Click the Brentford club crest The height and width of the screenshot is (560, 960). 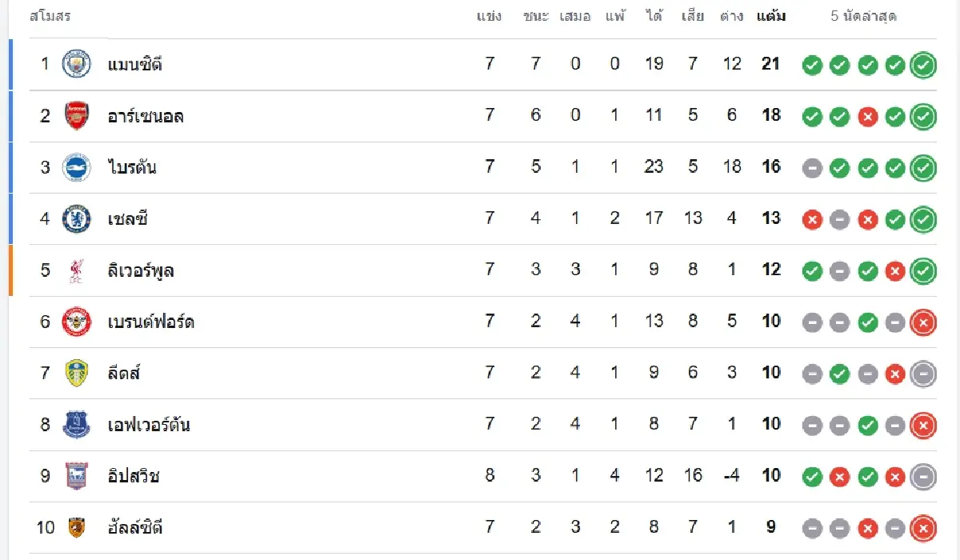click(77, 322)
